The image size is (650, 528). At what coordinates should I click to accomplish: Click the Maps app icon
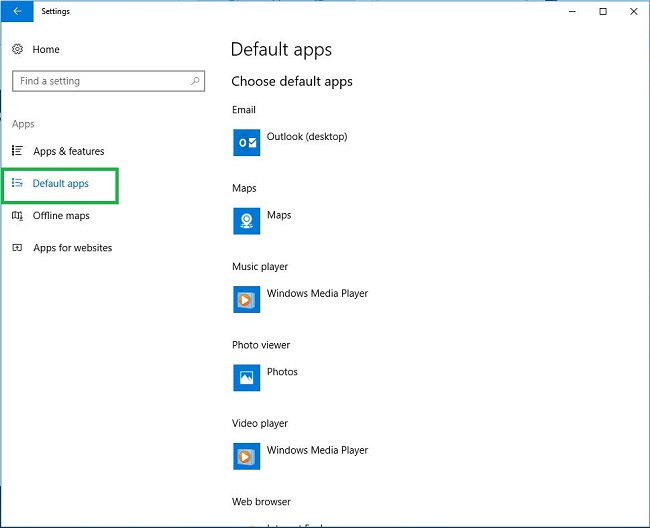[x=246, y=220]
